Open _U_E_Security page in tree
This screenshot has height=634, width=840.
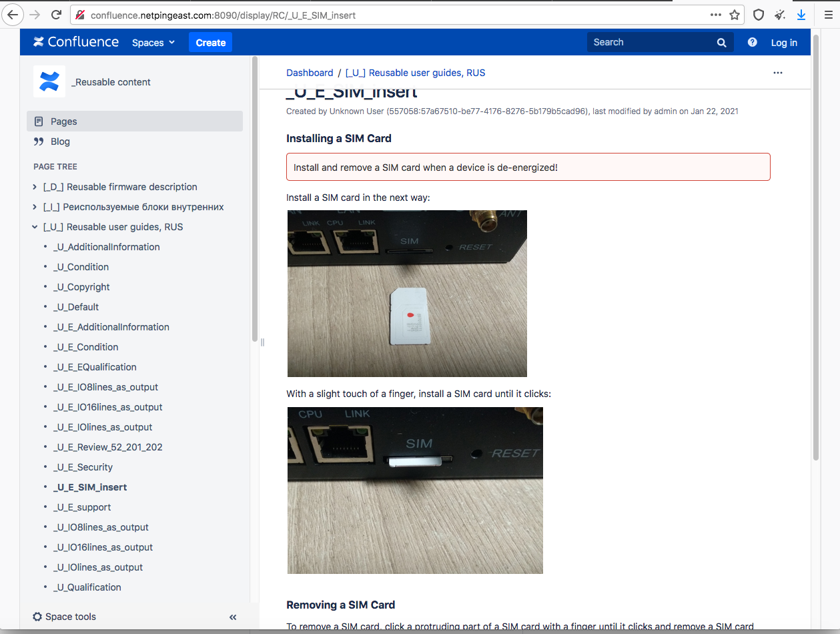tap(83, 467)
